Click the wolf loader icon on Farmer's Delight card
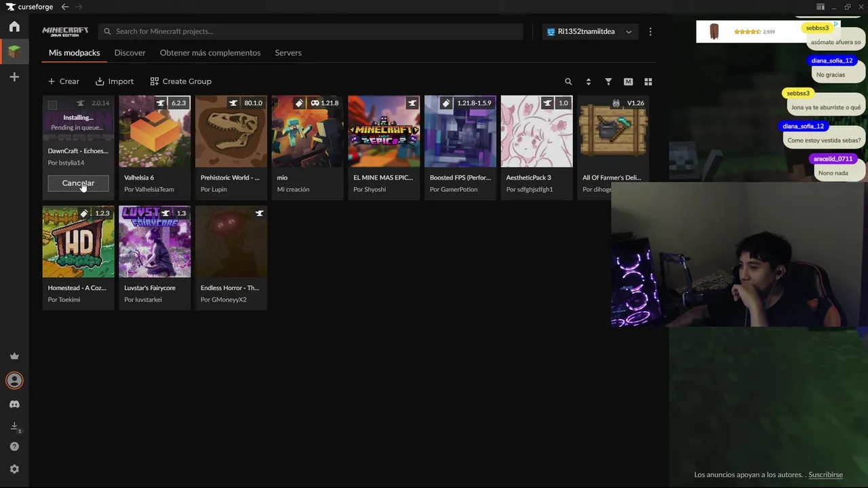This screenshot has height=488, width=868. coord(616,103)
